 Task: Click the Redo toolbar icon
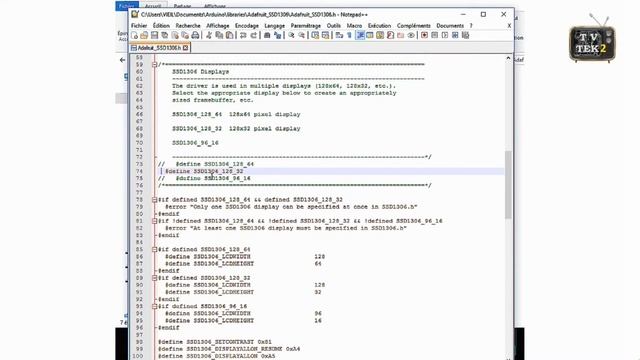click(x=253, y=36)
